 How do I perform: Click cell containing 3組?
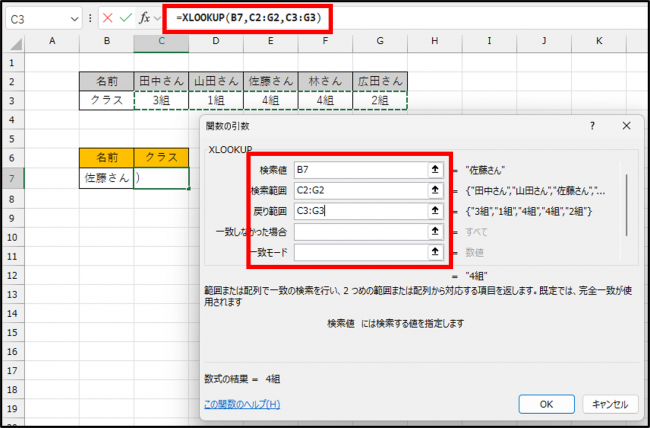click(x=161, y=100)
